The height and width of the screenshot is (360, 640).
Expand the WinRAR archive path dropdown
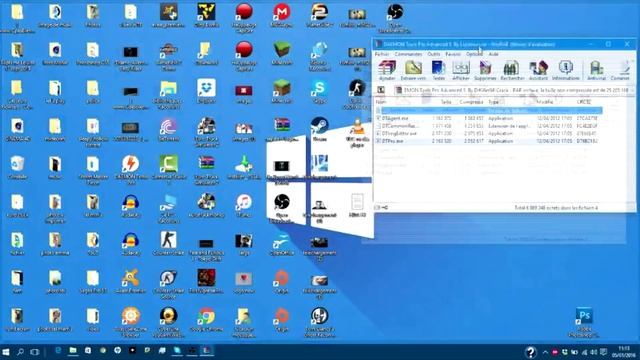coord(632,90)
